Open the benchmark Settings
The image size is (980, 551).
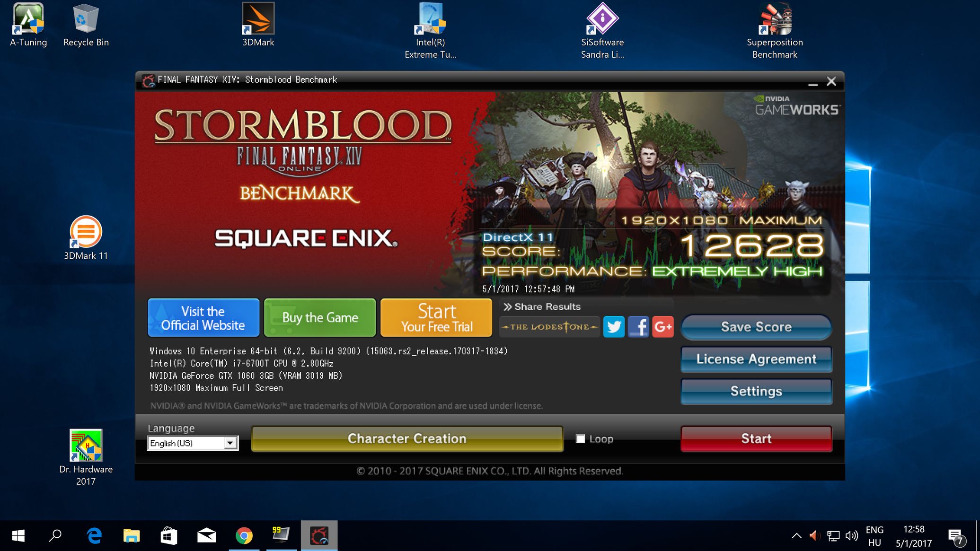tap(756, 391)
